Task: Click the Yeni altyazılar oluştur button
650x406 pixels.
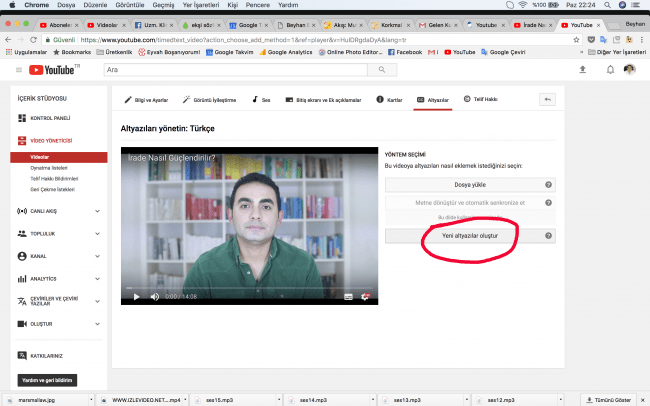Action: [x=463, y=236]
